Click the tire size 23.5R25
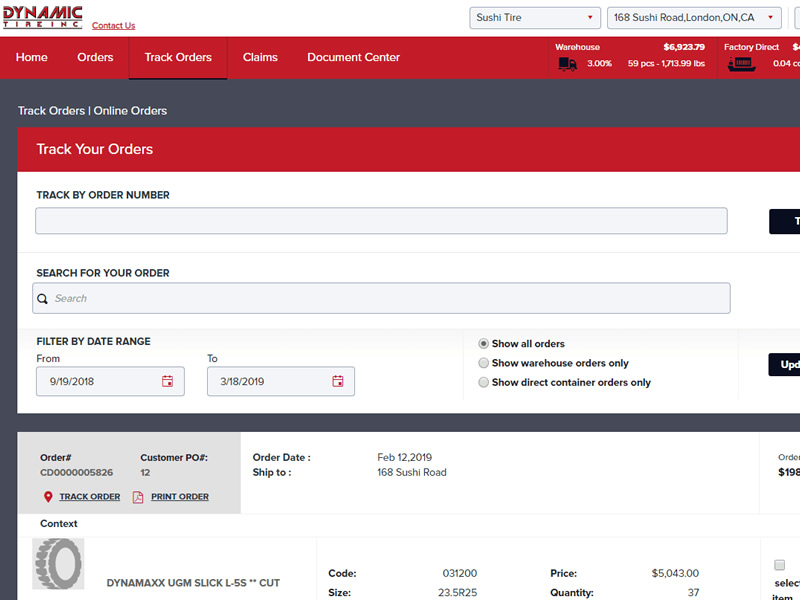Image resolution: width=800 pixels, height=600 pixels. [458, 592]
